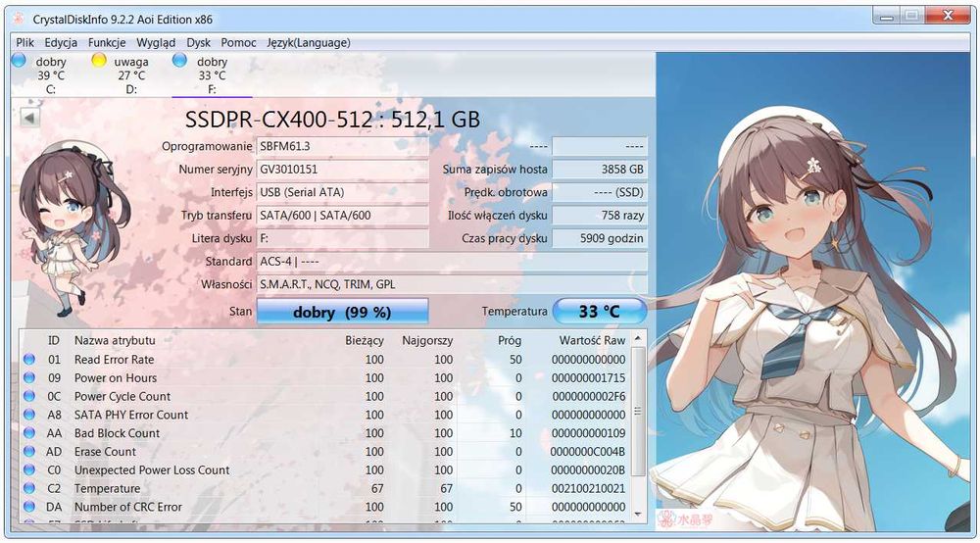Click status orb for Number of CRC Error

pos(28,507)
